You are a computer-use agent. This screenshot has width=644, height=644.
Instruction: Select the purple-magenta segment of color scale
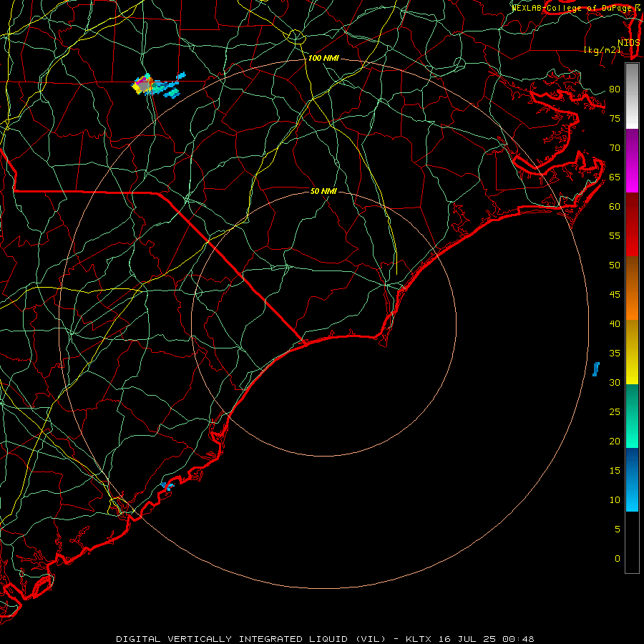(x=632, y=160)
